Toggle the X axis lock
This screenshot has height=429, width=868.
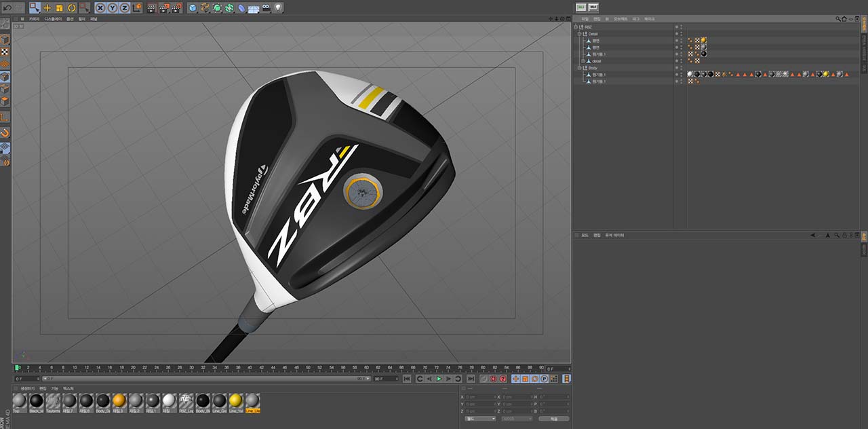(100, 7)
